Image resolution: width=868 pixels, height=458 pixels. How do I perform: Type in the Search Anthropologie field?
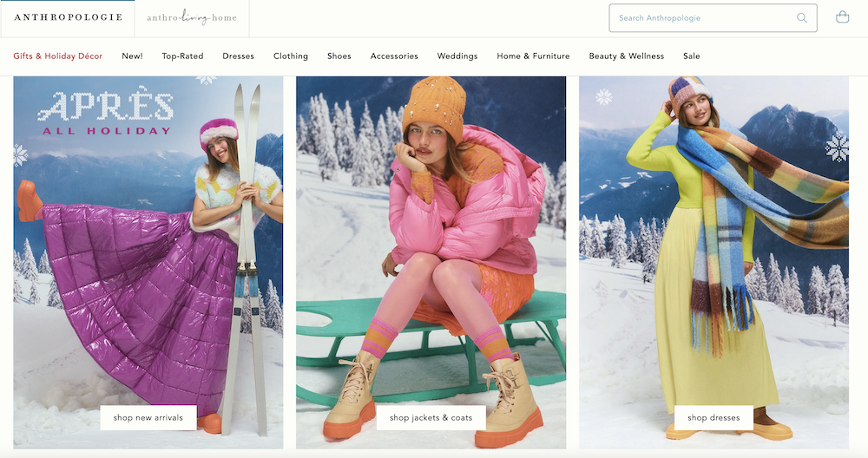[x=703, y=17]
